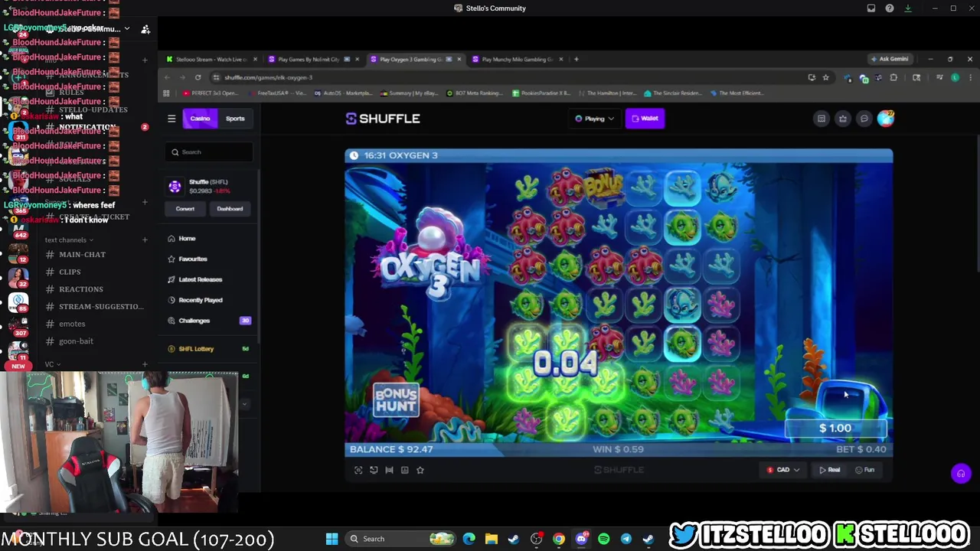980x551 pixels.
Task: Open SHFL Lottery in the sidebar
Action: [209, 348]
